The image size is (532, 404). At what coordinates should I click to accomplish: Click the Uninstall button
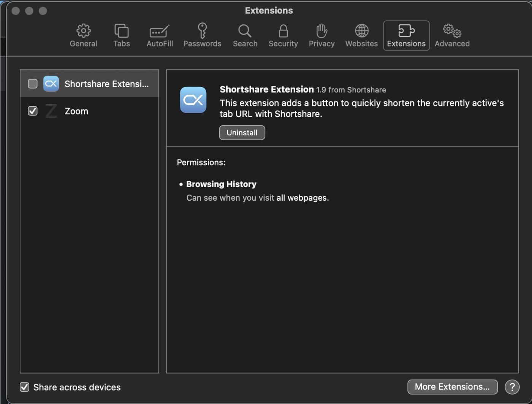pyautogui.click(x=242, y=133)
